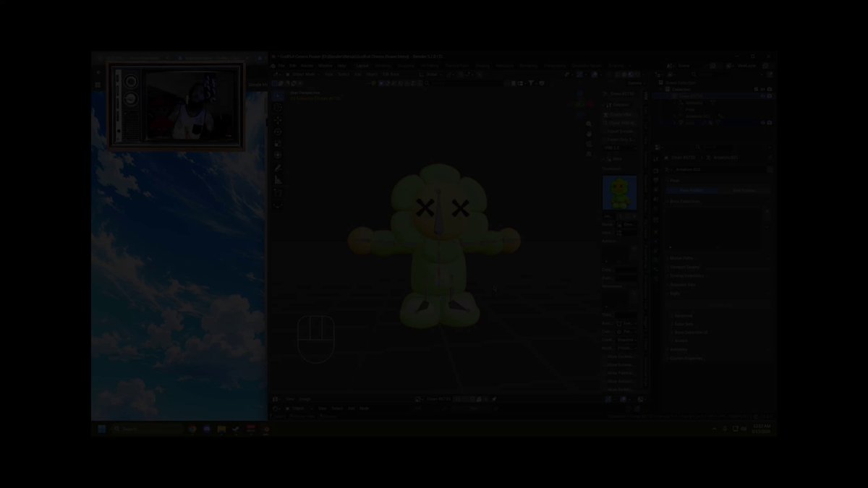Expand the Motion Paths panel
Image resolution: width=868 pixels, height=488 pixels.
coord(682,258)
